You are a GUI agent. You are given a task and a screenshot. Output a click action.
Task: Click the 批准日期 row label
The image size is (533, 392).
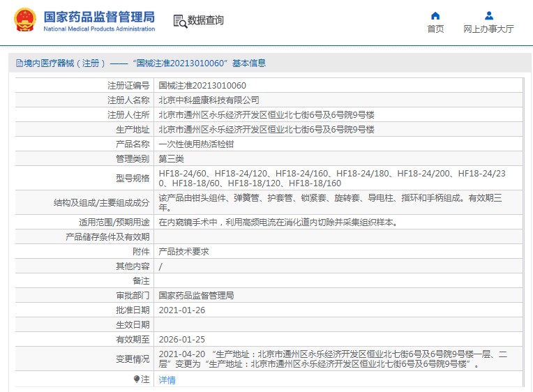tap(133, 310)
